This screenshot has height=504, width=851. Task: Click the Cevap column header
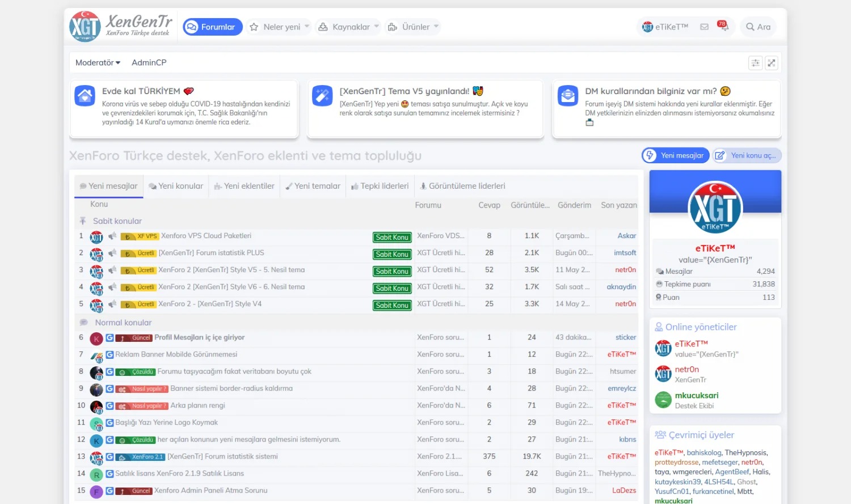tap(489, 205)
